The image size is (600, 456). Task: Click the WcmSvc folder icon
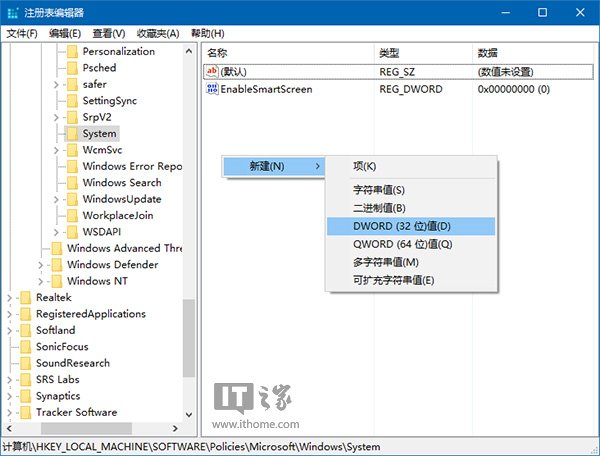point(72,150)
